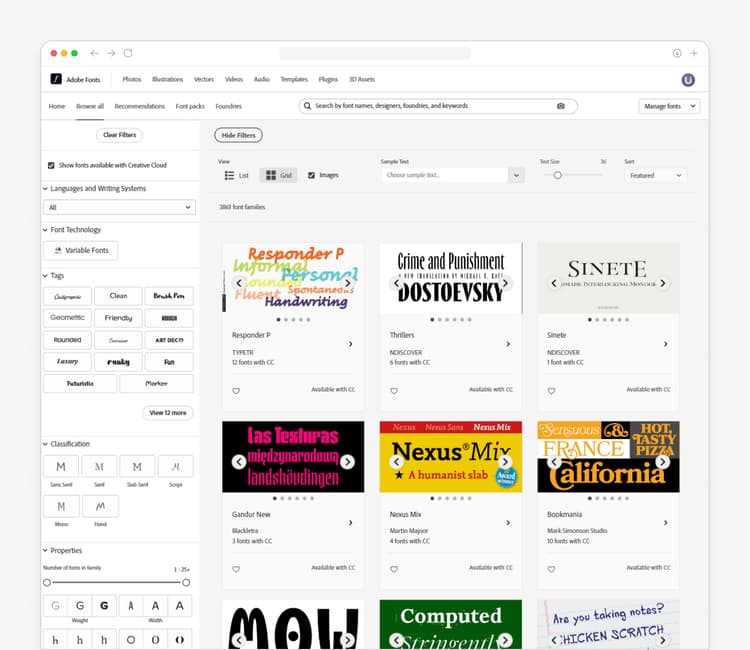Collapse the Font Technology section

[45, 230]
